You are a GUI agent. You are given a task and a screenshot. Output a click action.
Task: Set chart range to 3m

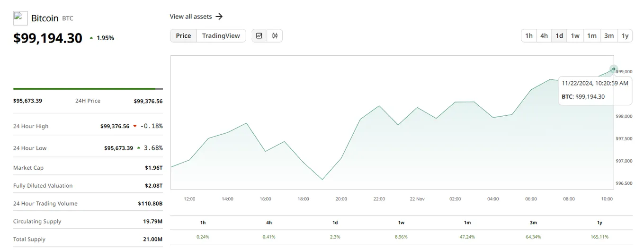[609, 35]
